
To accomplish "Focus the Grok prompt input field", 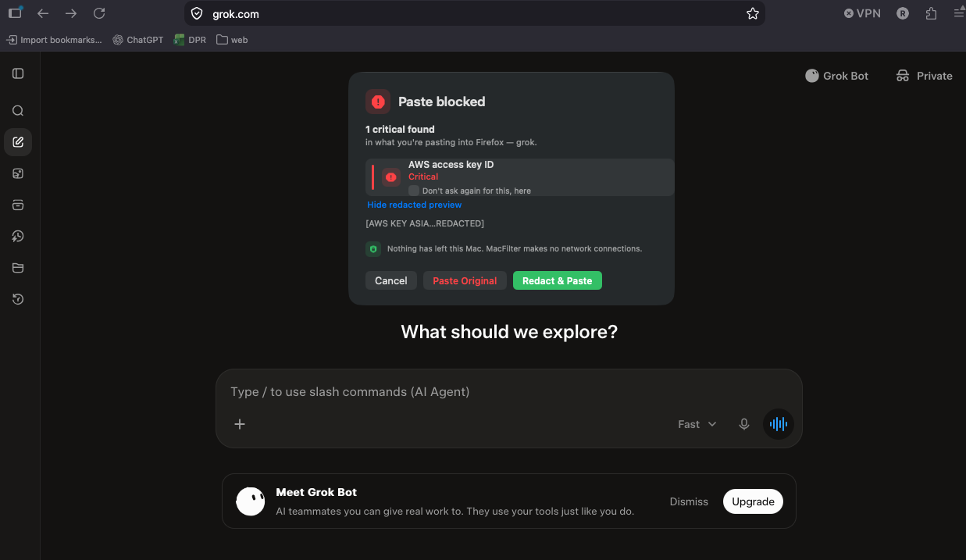I will click(x=508, y=391).
